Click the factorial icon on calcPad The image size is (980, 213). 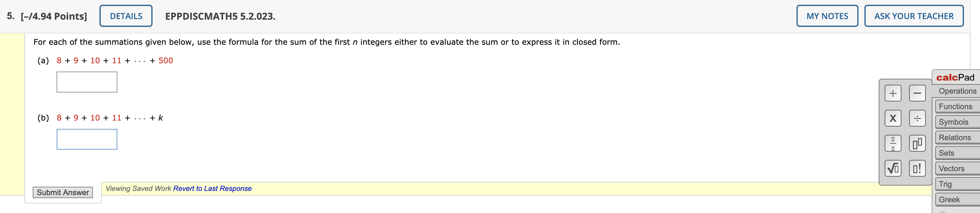click(917, 168)
